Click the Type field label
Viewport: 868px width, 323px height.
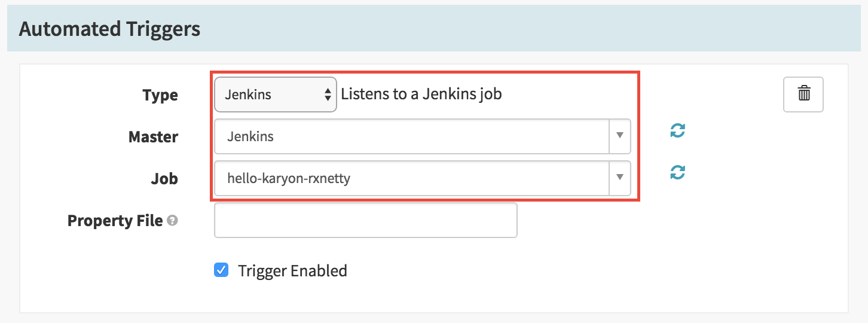(160, 95)
